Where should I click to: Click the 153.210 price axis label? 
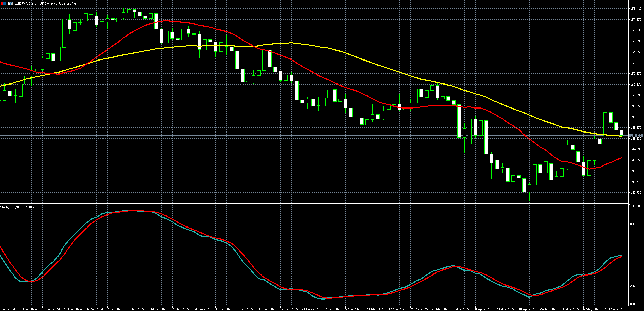pos(636,63)
